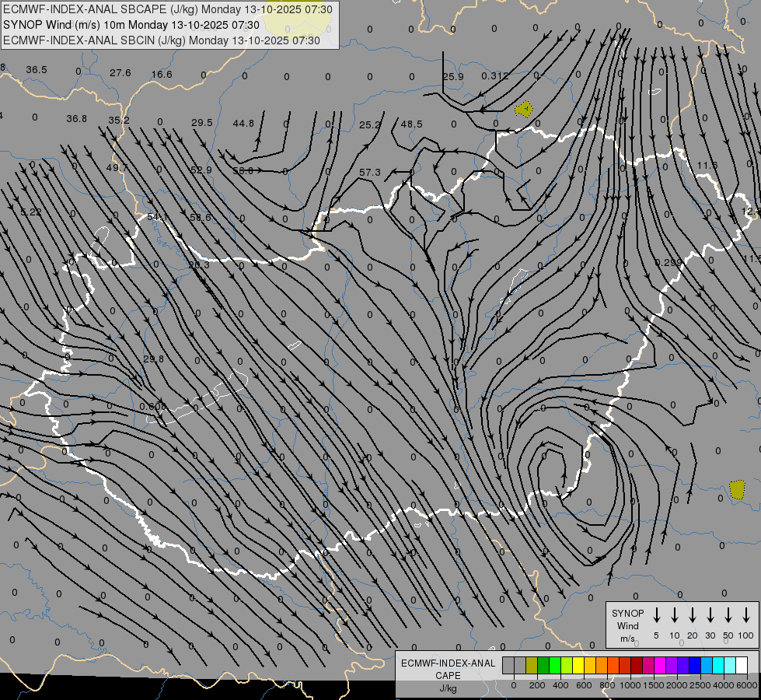Click the 57.3 value on the map
Viewport: 761px width, 700px height.
(370, 173)
